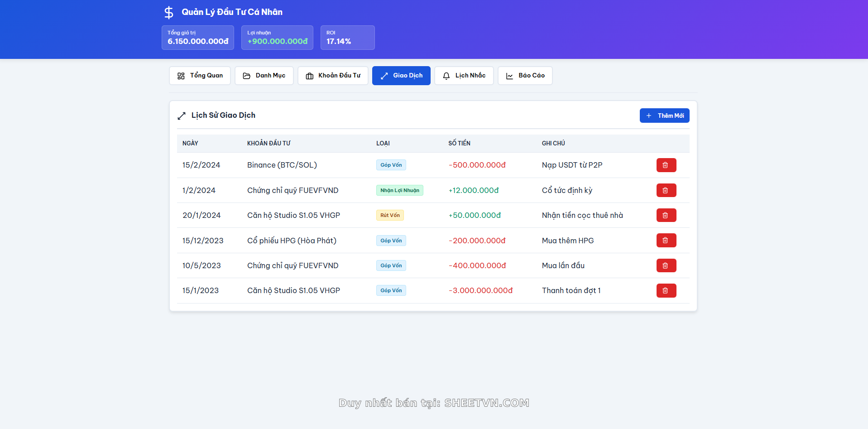
Task: Click the amount +50.000.000đ
Action: (x=475, y=215)
